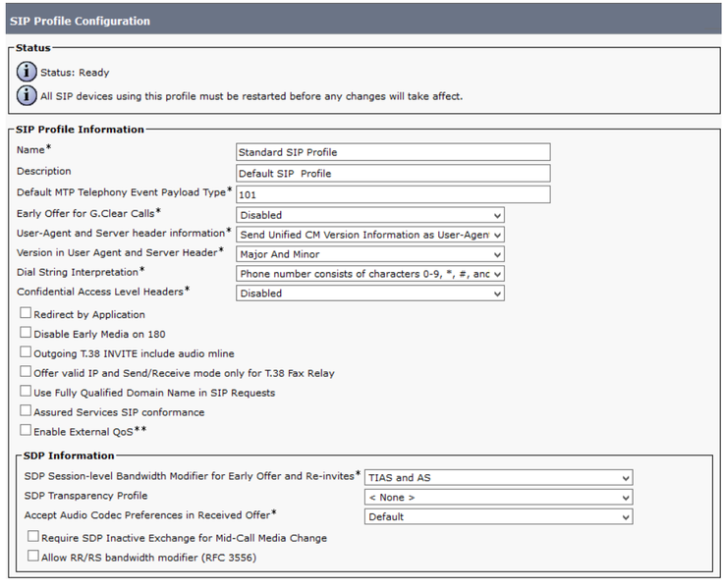This screenshot has width=723, height=588.
Task: Click the Status: Ready text
Action: click(75, 73)
